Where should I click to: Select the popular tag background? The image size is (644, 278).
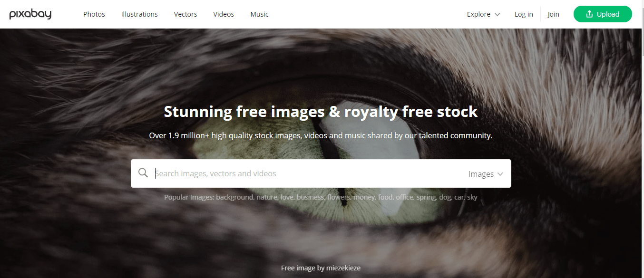[234, 197]
